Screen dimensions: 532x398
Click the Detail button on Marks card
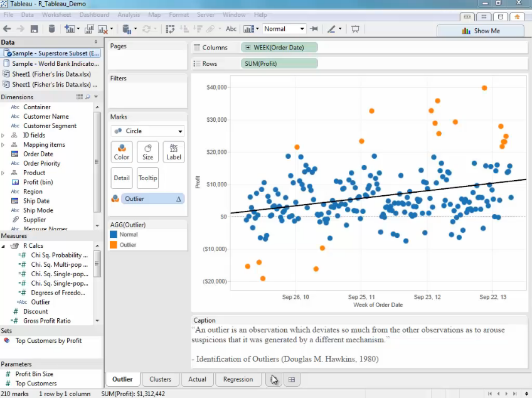pos(122,178)
